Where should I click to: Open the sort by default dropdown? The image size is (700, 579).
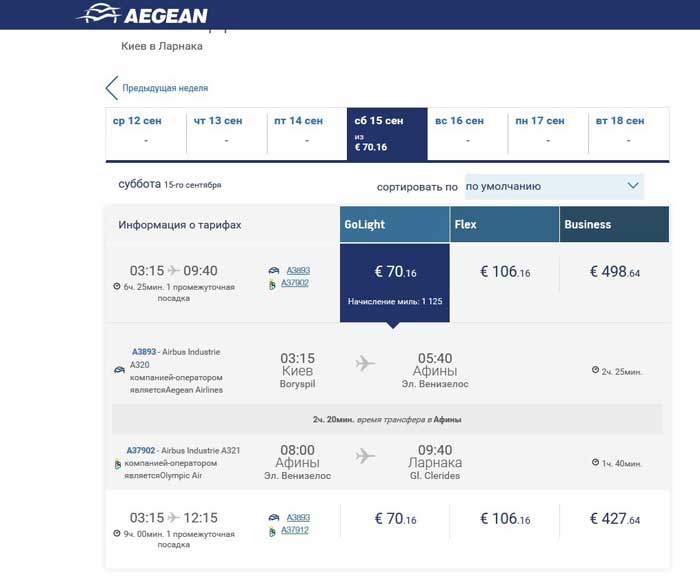pyautogui.click(x=553, y=186)
